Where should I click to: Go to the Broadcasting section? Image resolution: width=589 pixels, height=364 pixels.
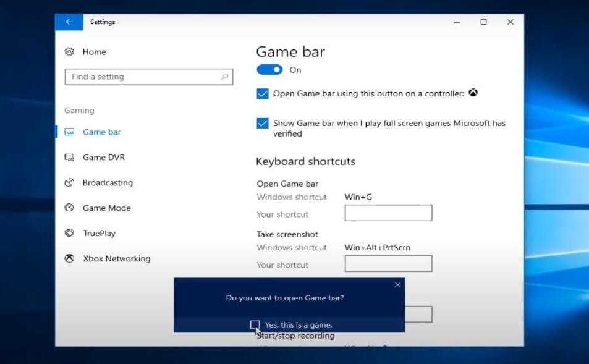[108, 183]
